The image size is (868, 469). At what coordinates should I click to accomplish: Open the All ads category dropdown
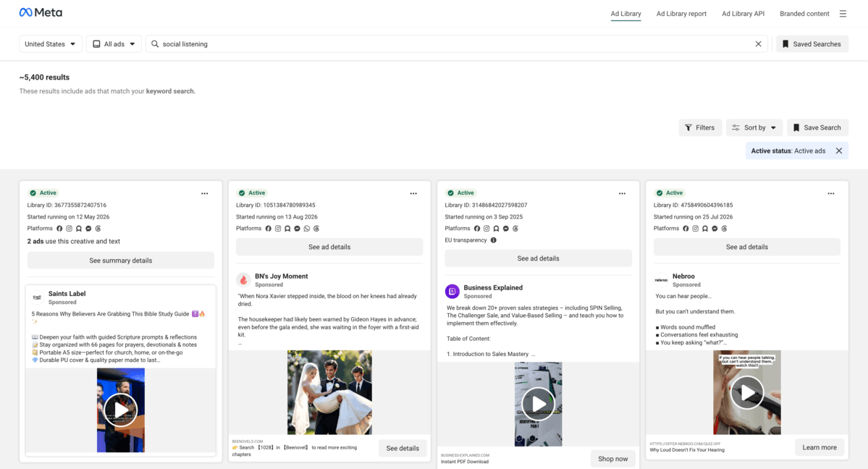pos(114,43)
